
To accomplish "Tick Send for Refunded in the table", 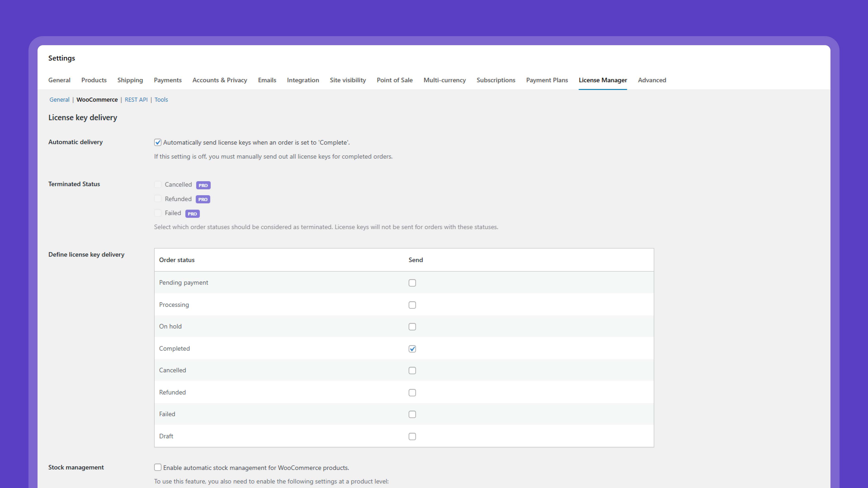I will 412,393.
